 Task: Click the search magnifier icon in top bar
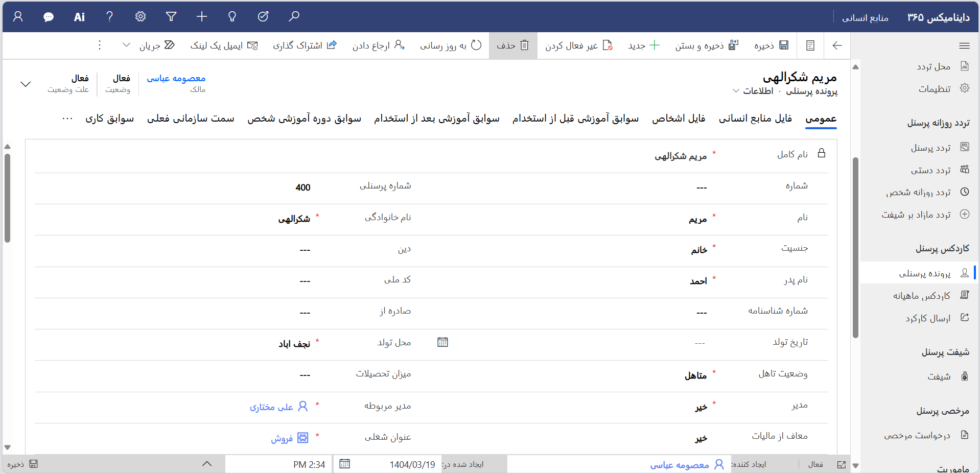[294, 17]
